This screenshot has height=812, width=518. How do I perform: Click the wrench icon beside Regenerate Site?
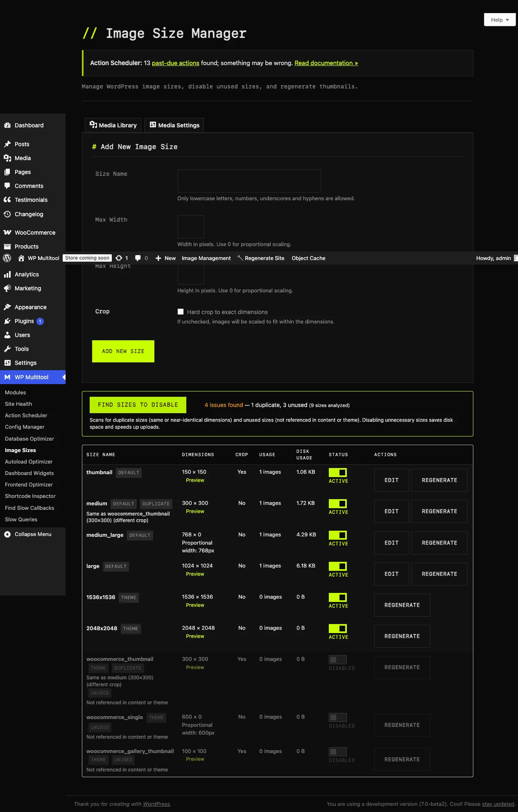click(x=240, y=258)
